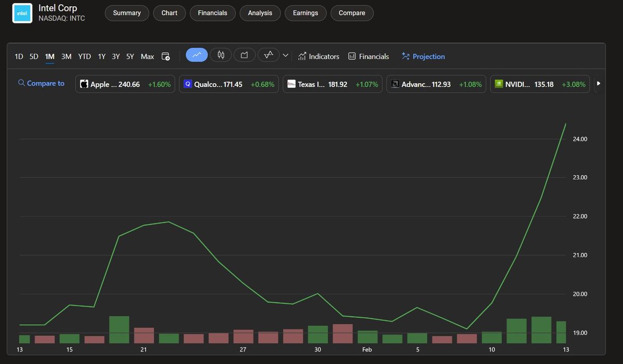Toggle the Qualcomm comparison chip
Image resolution: width=623 pixels, height=364 pixels.
click(228, 84)
